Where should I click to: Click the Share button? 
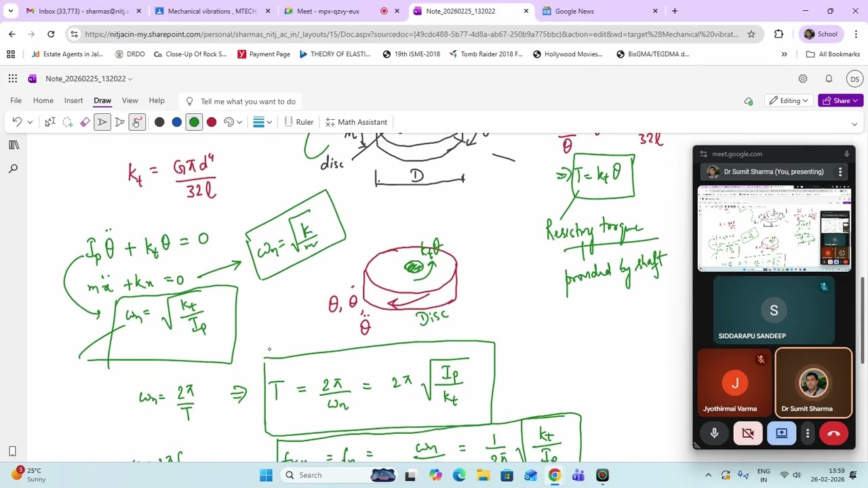841,101
